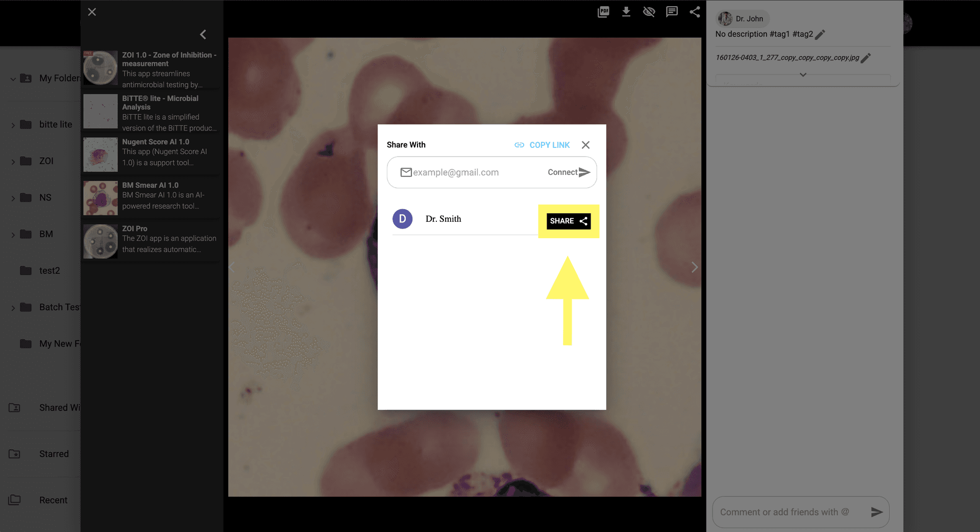Expand the Keywords dropdown chevron
This screenshot has height=532, width=980.
pos(802,74)
